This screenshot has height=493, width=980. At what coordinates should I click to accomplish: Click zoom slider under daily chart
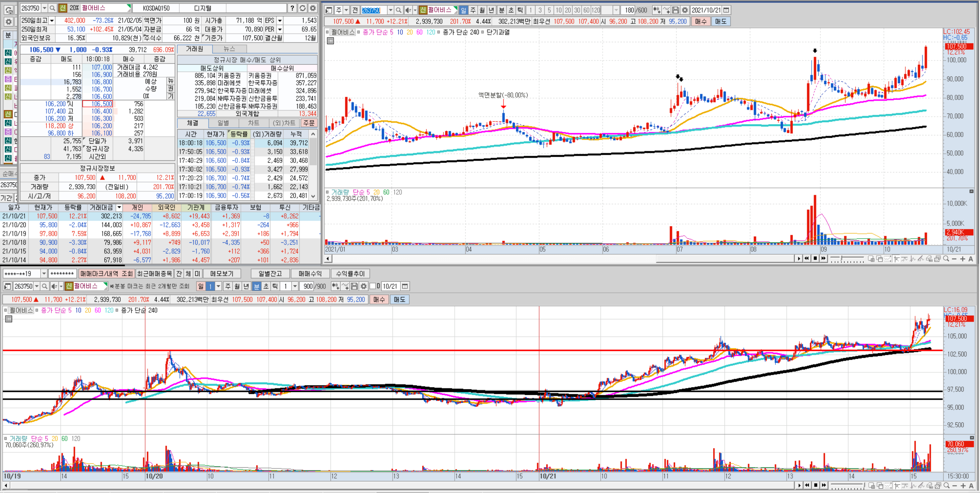[847, 259]
